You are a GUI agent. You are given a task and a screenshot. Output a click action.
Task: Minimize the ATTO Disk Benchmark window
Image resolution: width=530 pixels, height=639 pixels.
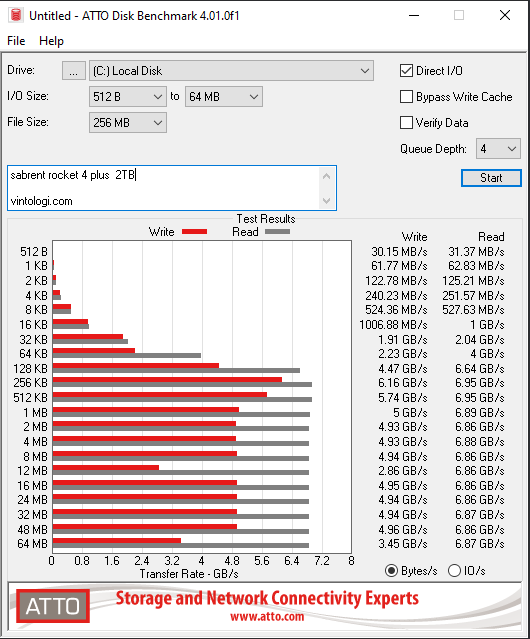[x=414, y=15]
